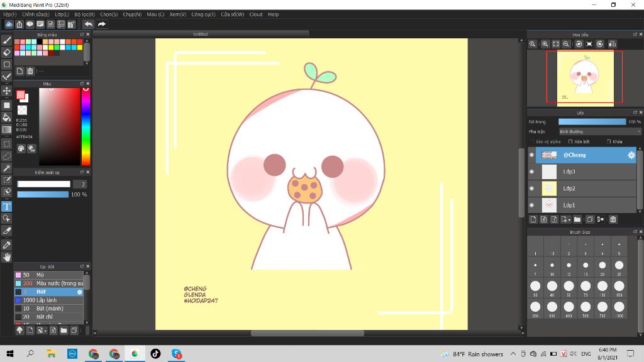The image size is (644, 362).
Task: Toggle the transparent color swatch
Action: pos(22,110)
